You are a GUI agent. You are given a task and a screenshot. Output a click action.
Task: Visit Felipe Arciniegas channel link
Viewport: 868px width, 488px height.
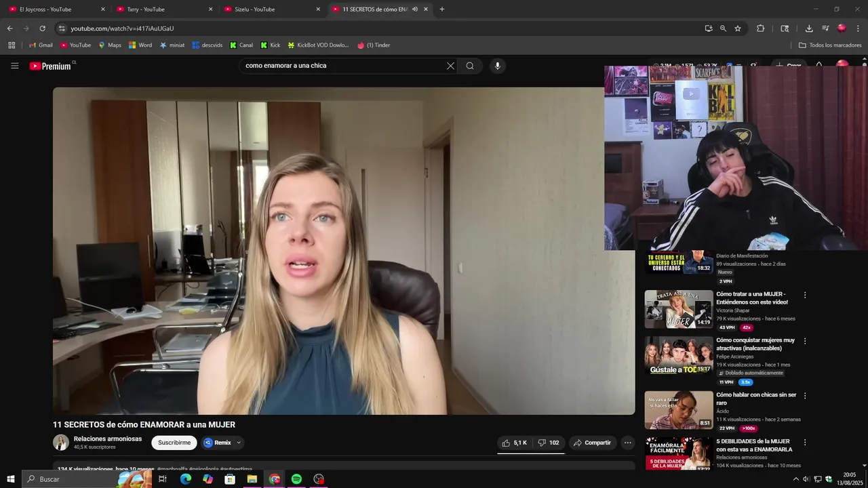click(x=734, y=357)
